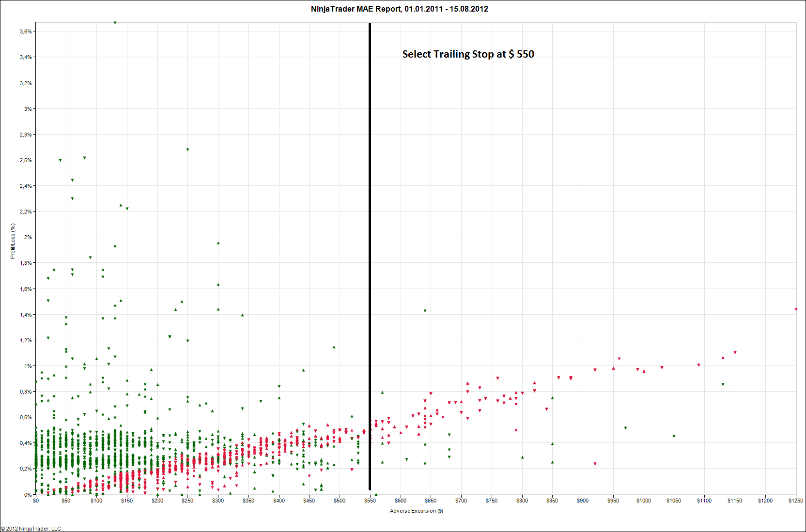Click the "Profit/Loss (%)" vertical axis label
The height and width of the screenshot is (532, 806).
[13, 241]
